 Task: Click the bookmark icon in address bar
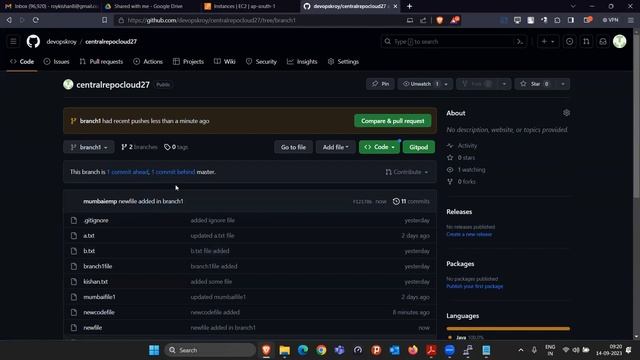(x=104, y=20)
